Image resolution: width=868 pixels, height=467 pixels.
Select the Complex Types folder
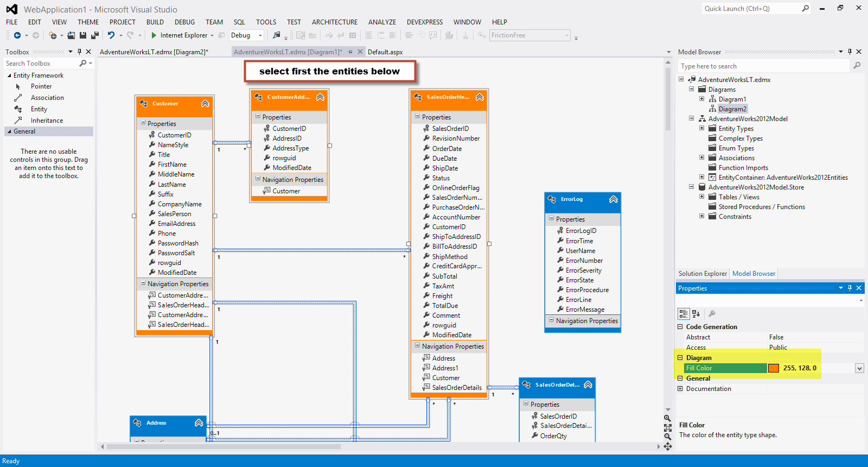coord(741,138)
